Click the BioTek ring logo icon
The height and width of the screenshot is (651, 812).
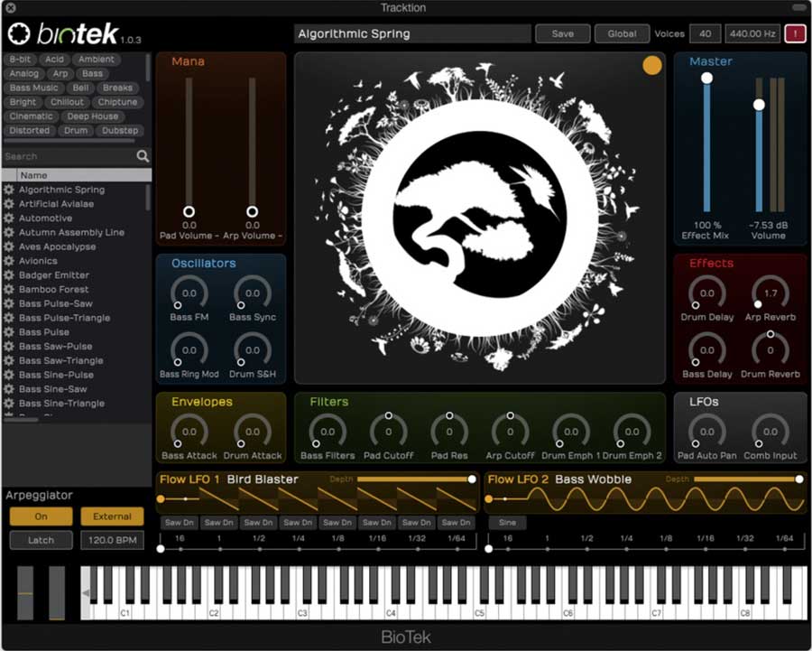(x=19, y=33)
